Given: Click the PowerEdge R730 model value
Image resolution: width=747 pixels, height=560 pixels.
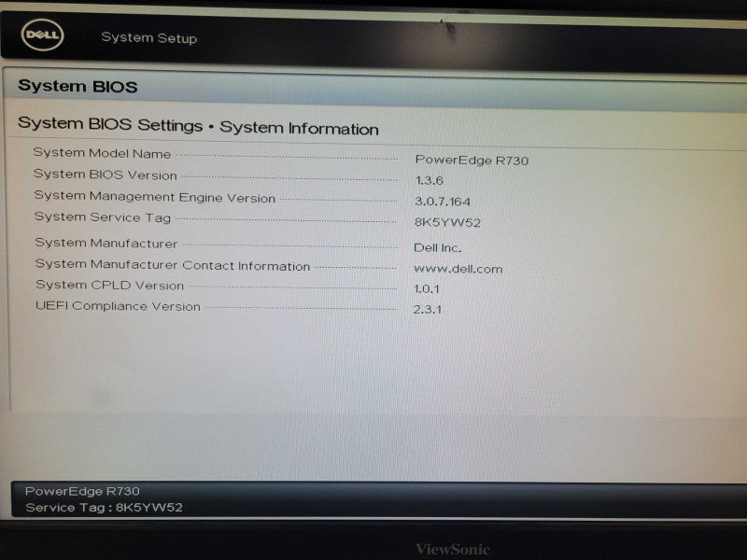Looking at the screenshot, I should [x=472, y=160].
